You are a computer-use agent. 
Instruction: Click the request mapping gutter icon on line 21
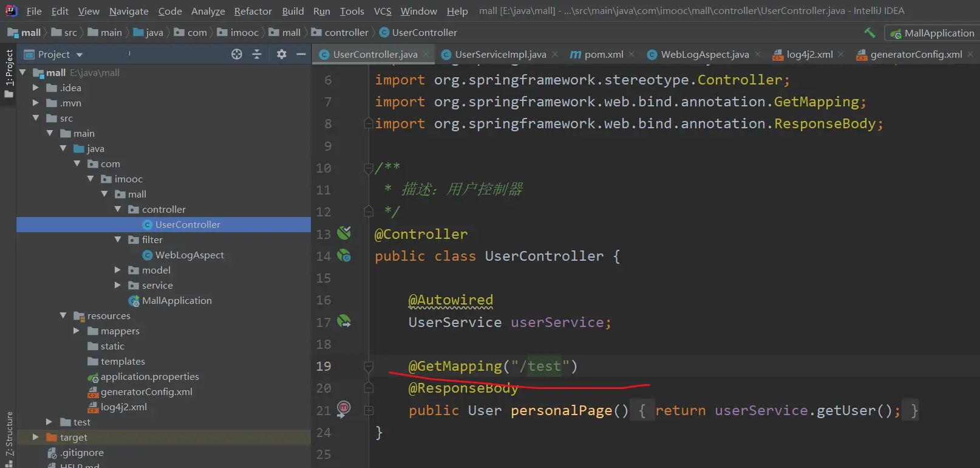[x=344, y=409]
